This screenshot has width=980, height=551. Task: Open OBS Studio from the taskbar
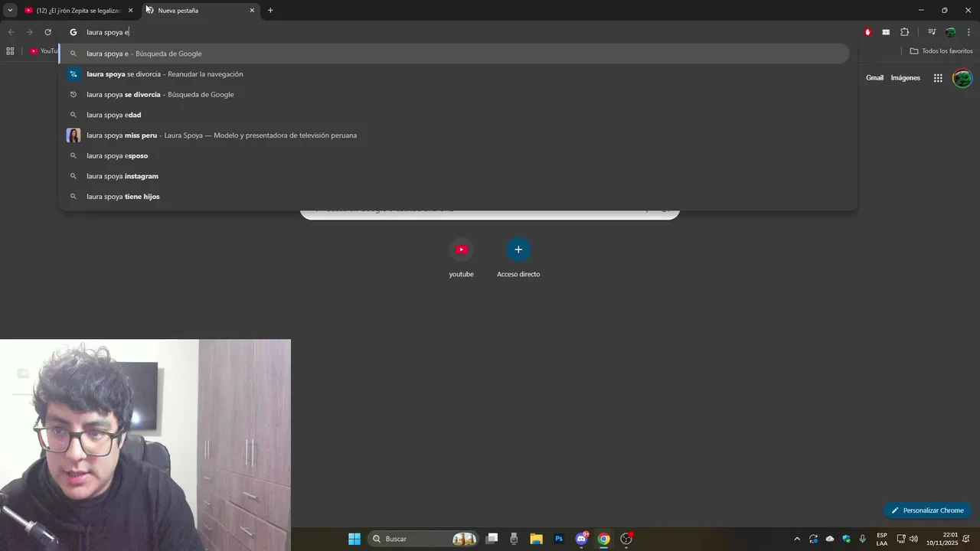tap(626, 539)
